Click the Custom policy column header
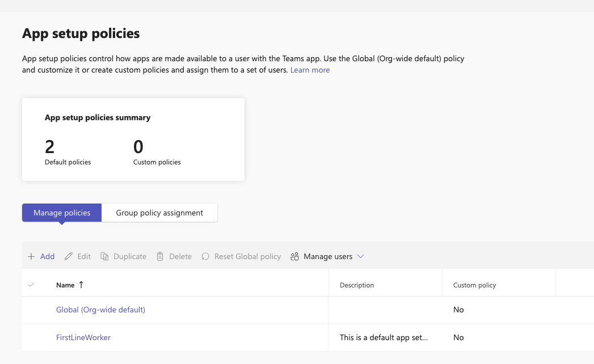 coord(474,285)
